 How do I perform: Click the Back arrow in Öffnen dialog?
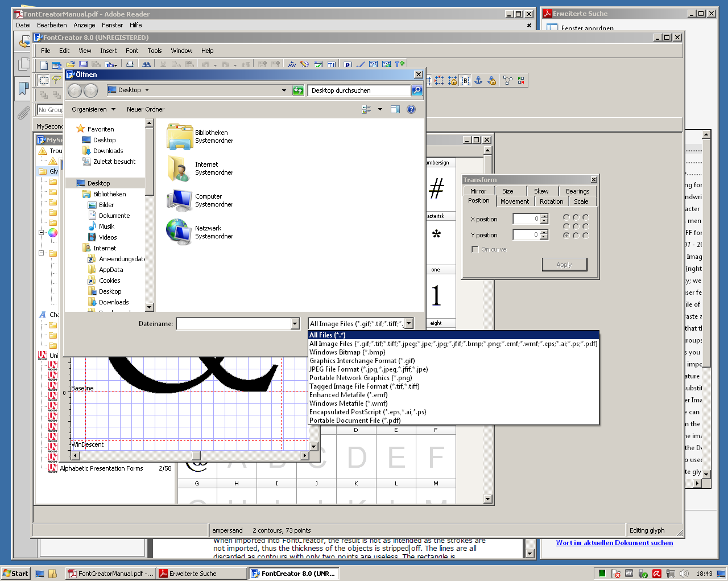[75, 90]
